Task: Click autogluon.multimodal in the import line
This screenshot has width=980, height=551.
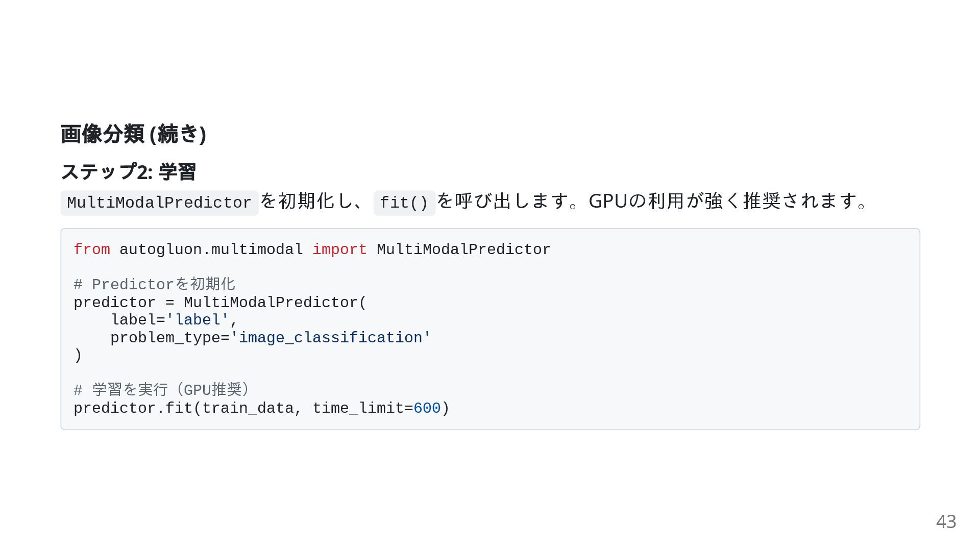Action: click(211, 249)
